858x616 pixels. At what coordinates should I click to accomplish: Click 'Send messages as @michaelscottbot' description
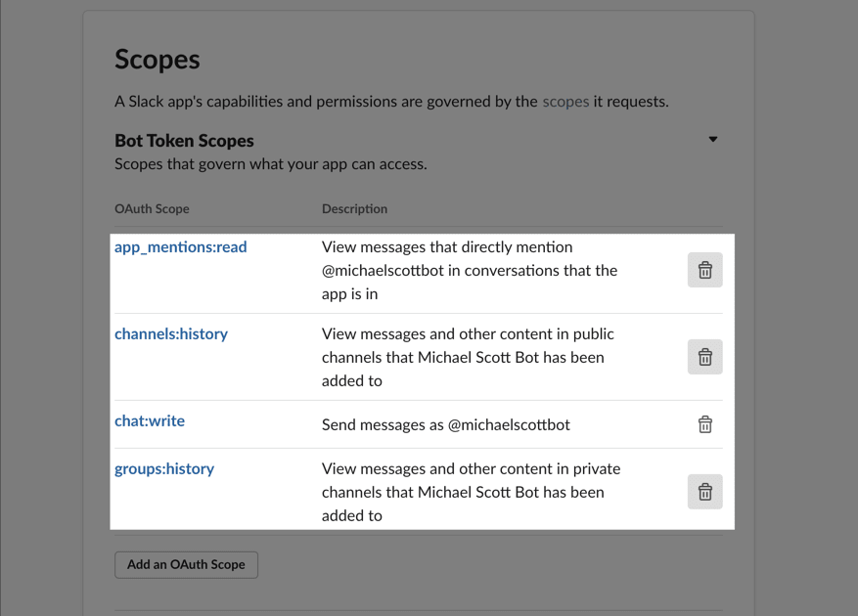pos(446,424)
